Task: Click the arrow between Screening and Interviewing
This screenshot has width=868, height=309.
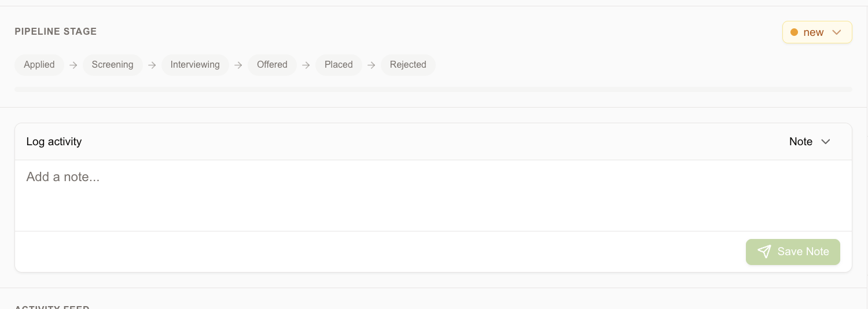Action: pyautogui.click(x=152, y=65)
